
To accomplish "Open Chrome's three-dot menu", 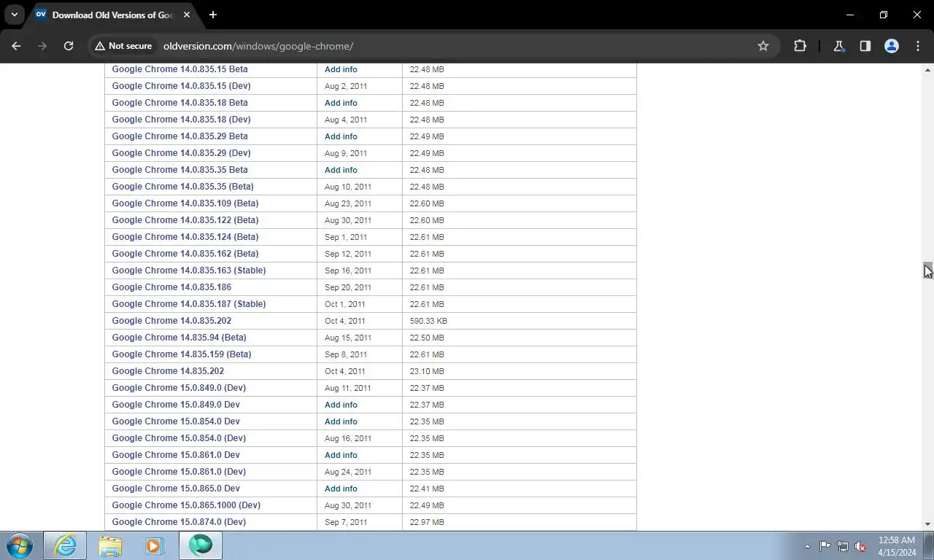I will [918, 46].
